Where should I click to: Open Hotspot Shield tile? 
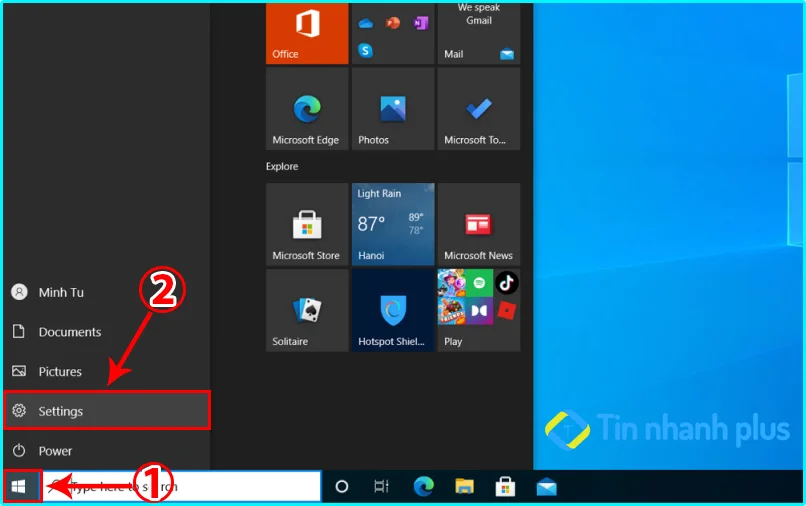pyautogui.click(x=393, y=310)
